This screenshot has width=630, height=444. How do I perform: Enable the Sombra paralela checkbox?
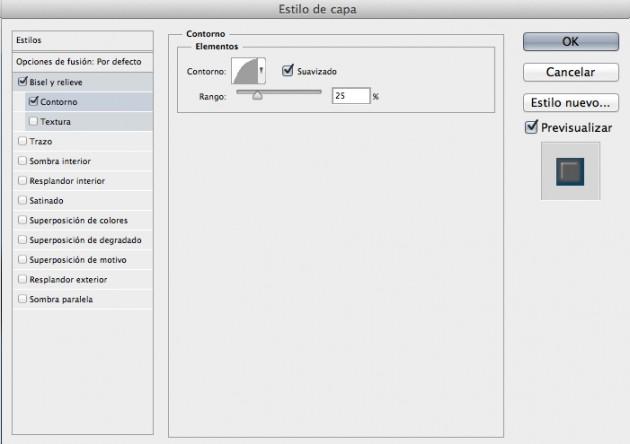[22, 299]
